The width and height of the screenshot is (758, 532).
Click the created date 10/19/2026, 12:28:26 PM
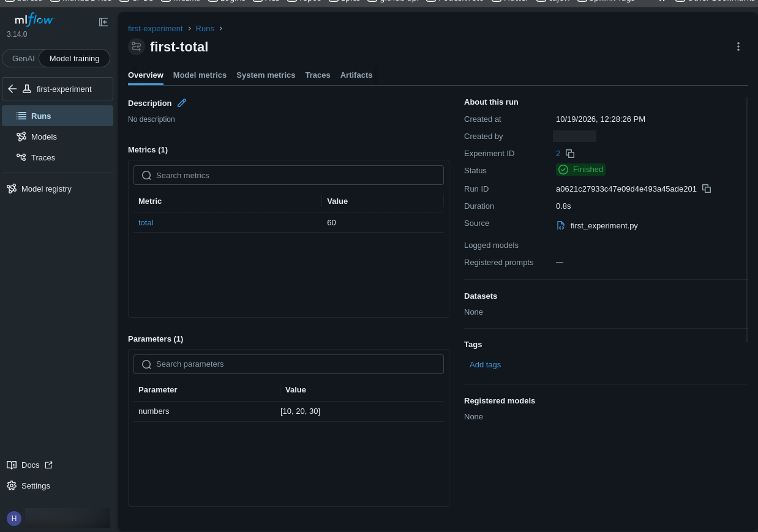click(x=601, y=119)
